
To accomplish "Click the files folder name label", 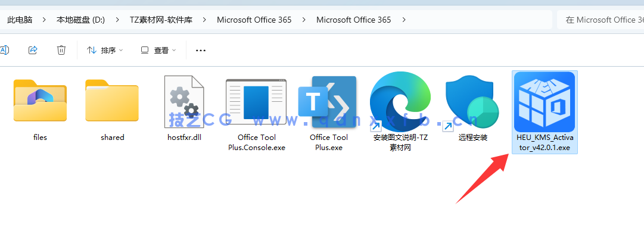I will (40, 138).
